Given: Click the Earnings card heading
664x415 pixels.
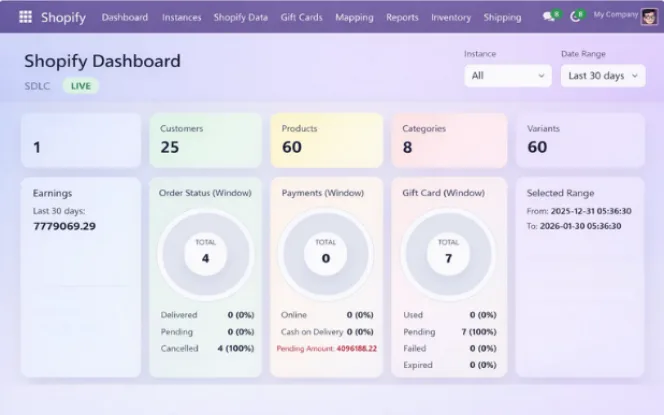Looking at the screenshot, I should pos(53,193).
